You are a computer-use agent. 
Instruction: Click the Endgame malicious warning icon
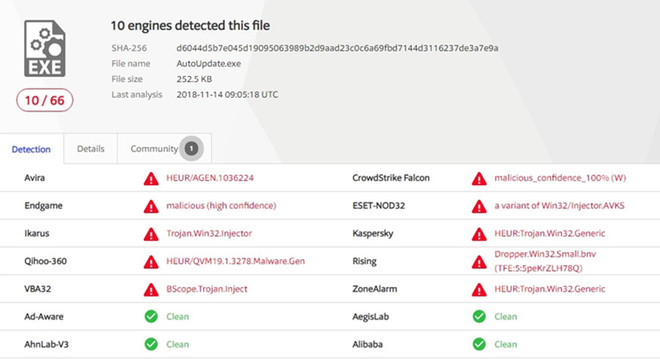(x=151, y=207)
